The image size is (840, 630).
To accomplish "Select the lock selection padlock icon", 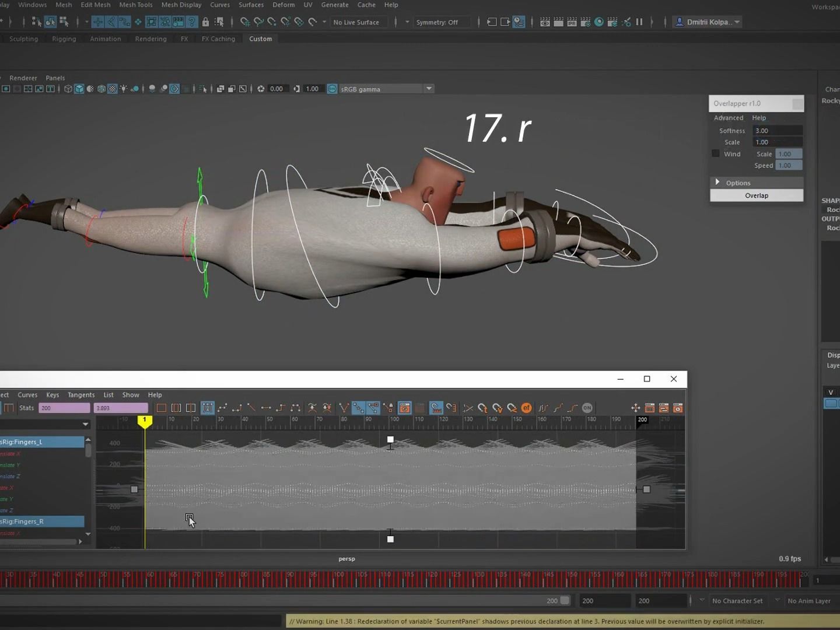I will pos(205,22).
